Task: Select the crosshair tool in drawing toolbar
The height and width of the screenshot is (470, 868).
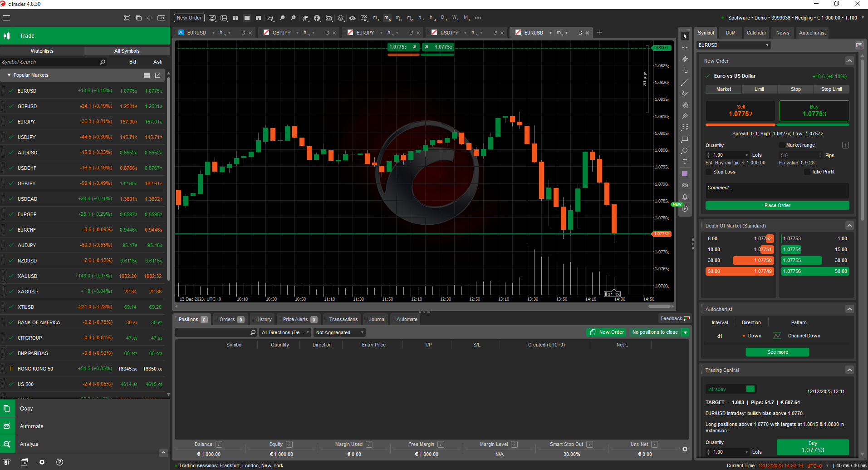Action: point(685,47)
